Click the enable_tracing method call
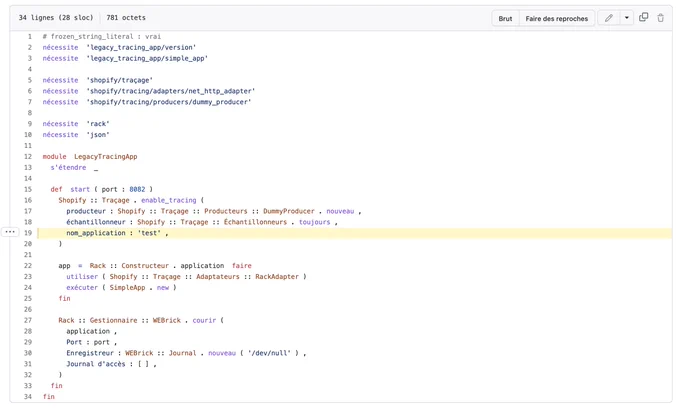This screenshot has height=417, width=680. click(x=169, y=200)
